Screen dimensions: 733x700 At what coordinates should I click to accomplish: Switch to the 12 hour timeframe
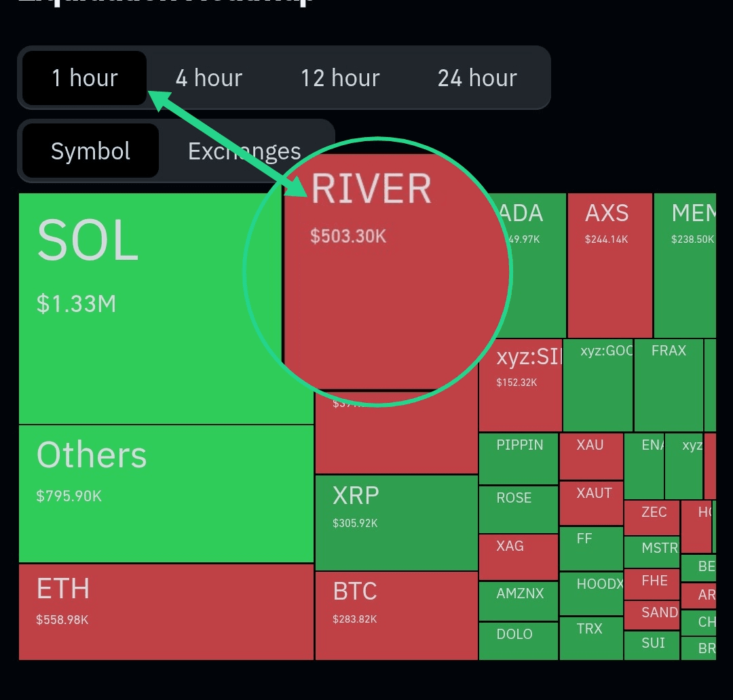click(x=340, y=78)
